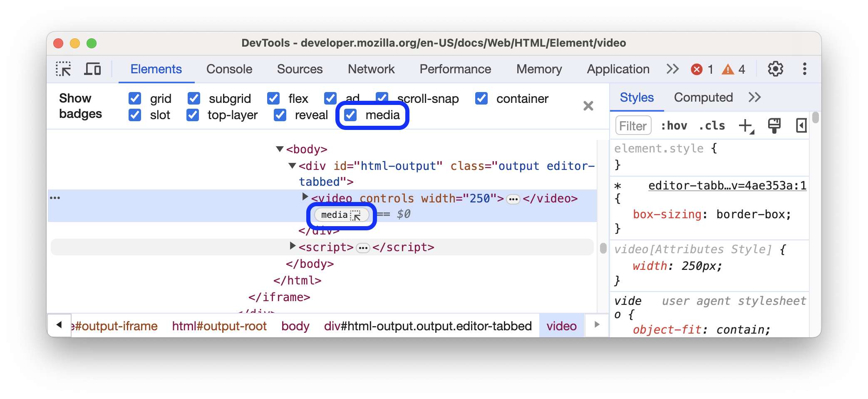868x399 pixels.
Task: Toggle the device toolbar icon
Action: coord(92,69)
